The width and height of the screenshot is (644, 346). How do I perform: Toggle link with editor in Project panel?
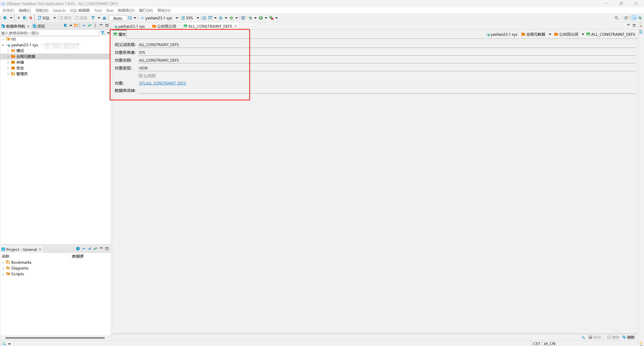coord(95,249)
